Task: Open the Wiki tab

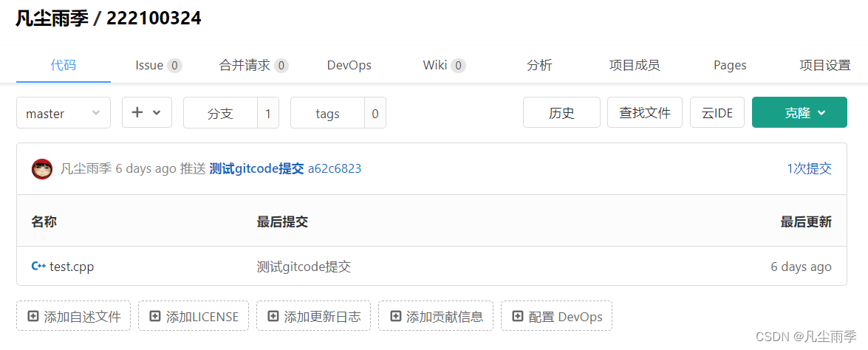Action: [x=444, y=65]
